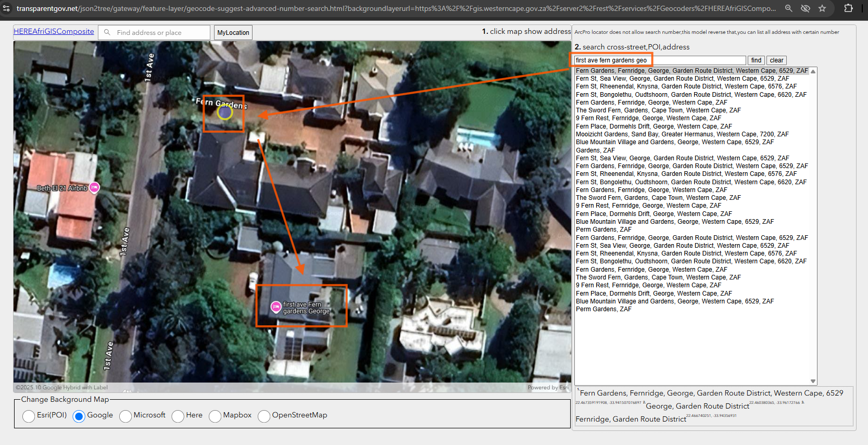Open the HEREAfriGISComposite link

coord(54,31)
